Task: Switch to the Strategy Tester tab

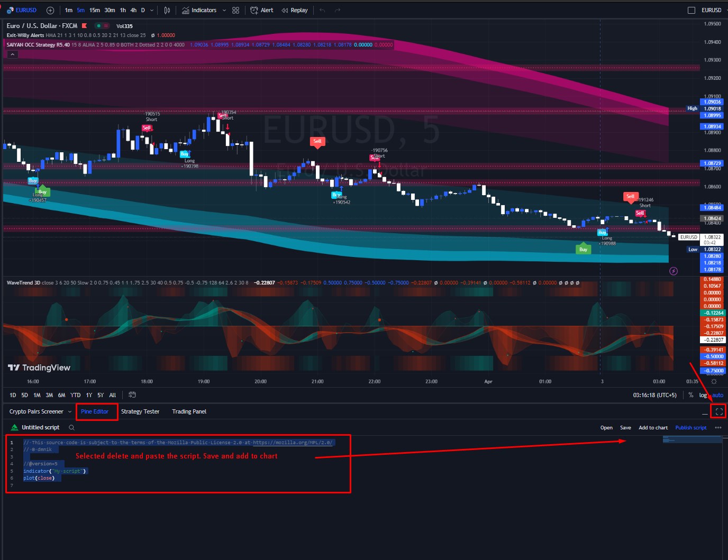Action: click(x=140, y=411)
